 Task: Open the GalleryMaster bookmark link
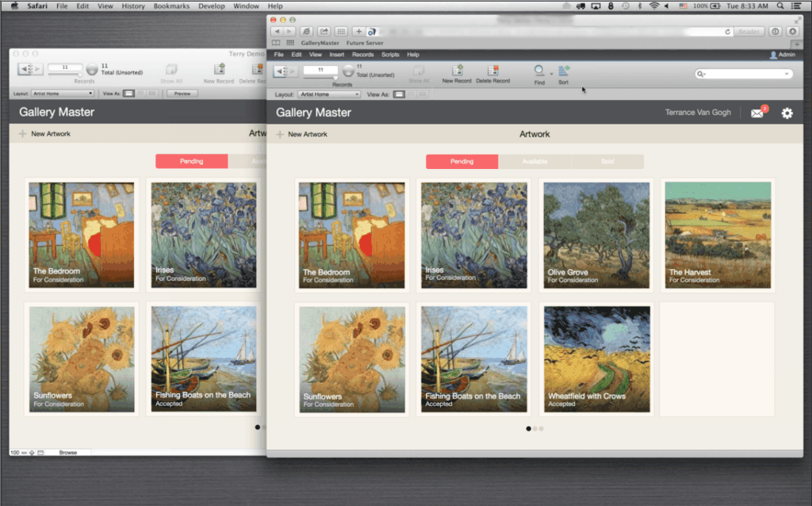tap(320, 43)
